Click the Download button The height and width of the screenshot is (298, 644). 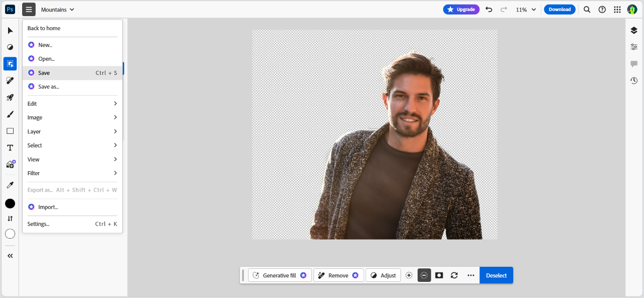(x=559, y=10)
